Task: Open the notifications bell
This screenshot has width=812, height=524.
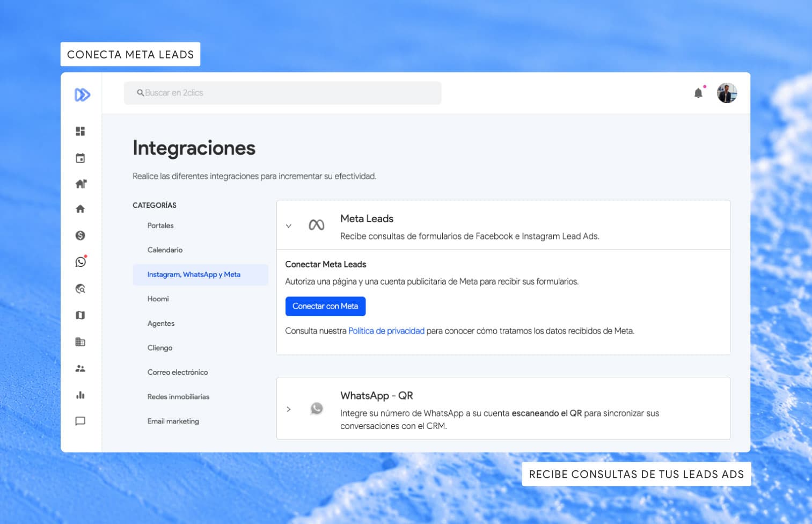Action: [x=699, y=93]
